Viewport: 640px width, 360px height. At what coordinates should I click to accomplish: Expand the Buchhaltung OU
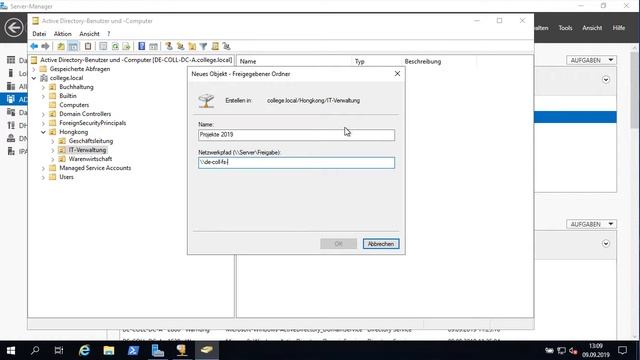click(x=43, y=87)
